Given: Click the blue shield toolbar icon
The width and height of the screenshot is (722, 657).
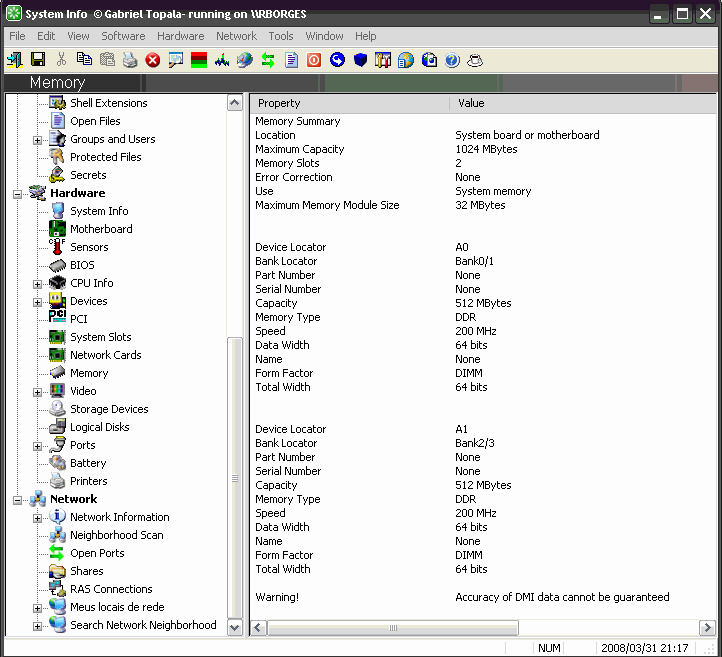Looking at the screenshot, I should coord(360,60).
